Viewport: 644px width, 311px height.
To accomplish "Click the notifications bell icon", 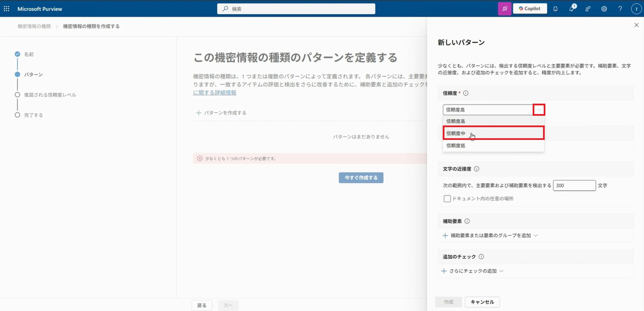I will [x=555, y=9].
